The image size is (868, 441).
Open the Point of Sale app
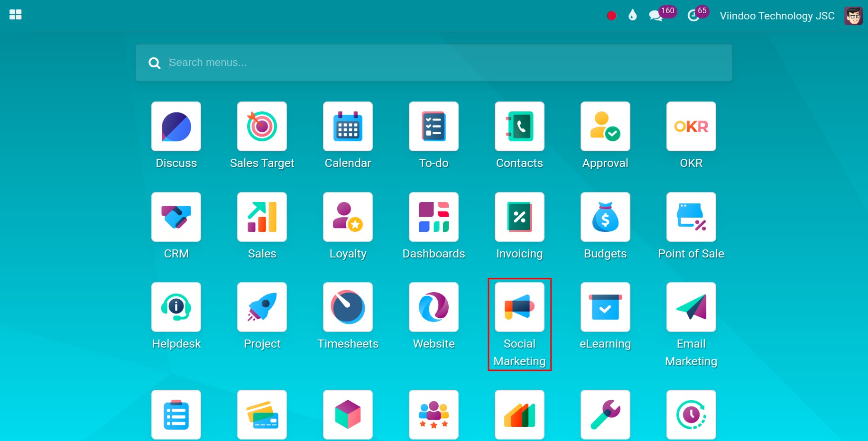(x=691, y=217)
